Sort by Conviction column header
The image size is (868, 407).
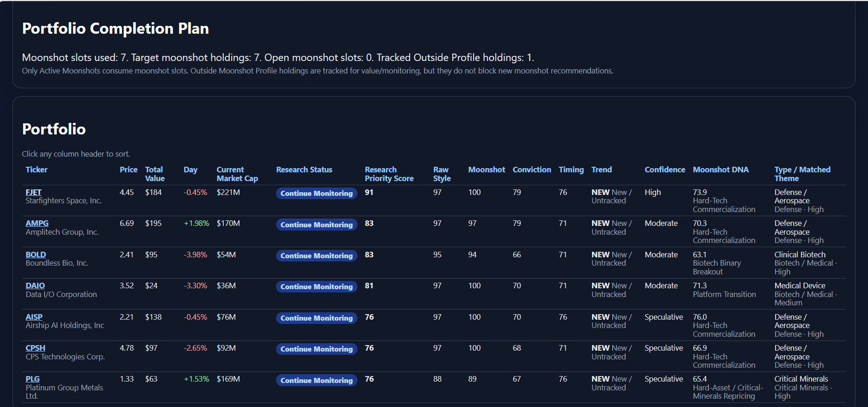532,170
